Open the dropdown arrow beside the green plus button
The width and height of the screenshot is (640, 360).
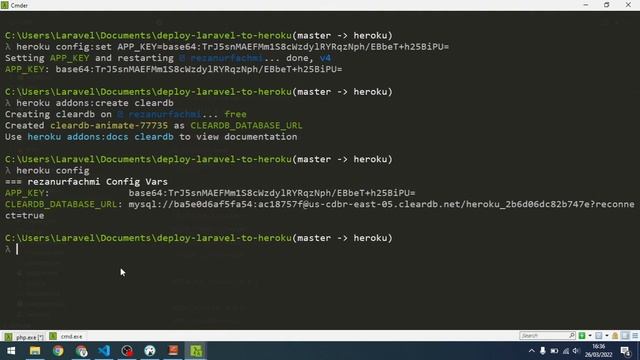pos(590,336)
